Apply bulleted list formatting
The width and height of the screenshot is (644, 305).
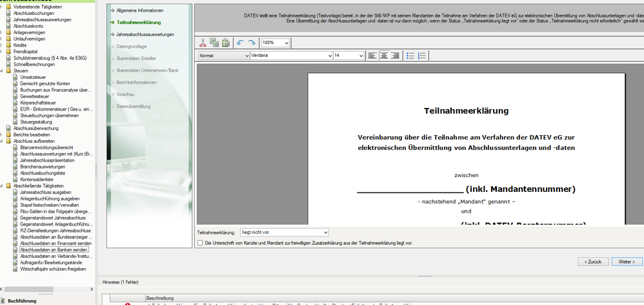click(x=410, y=56)
